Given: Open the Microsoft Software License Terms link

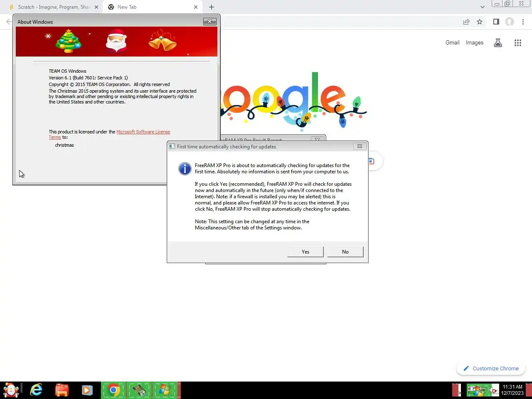Looking at the screenshot, I should [143, 132].
